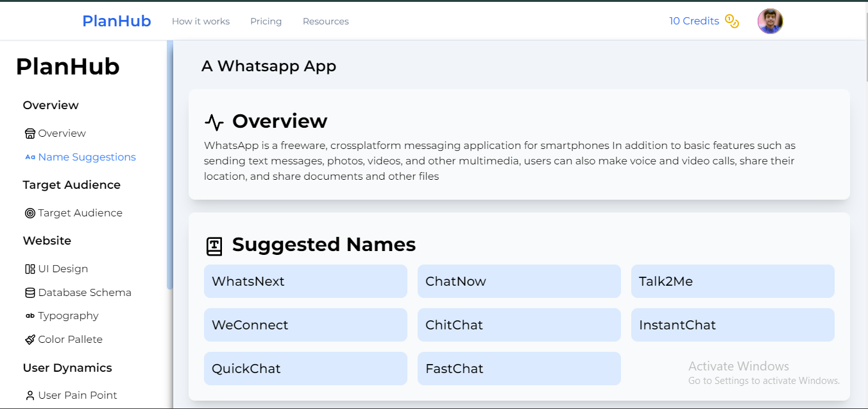Viewport: 868px width, 409px height.
Task: Select the WeConnect name suggestion
Action: point(305,325)
